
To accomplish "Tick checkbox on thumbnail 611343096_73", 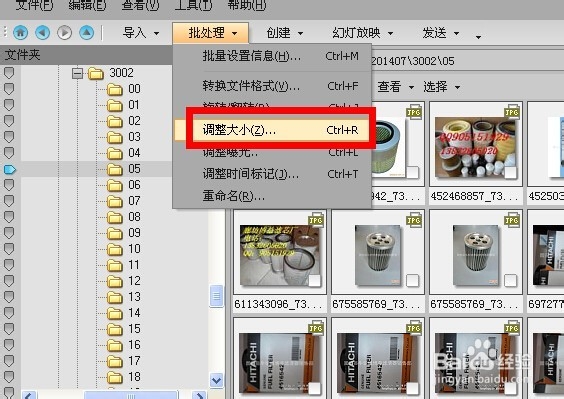I will 315,281.
